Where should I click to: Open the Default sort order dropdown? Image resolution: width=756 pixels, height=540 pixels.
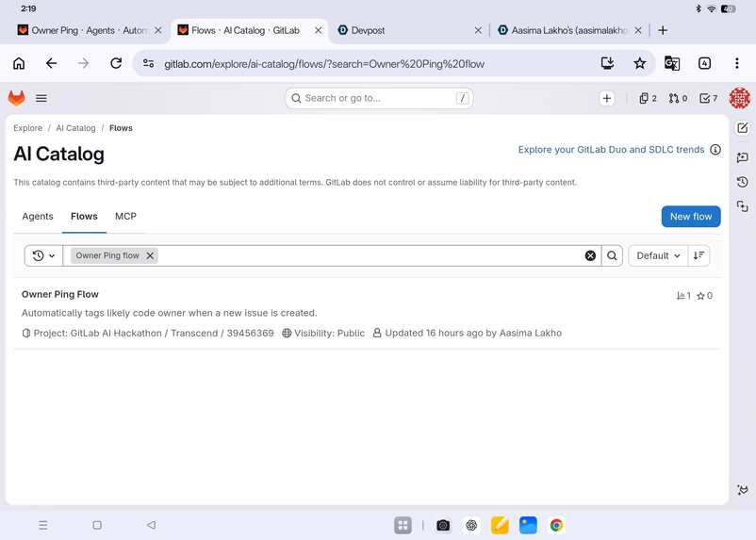[x=658, y=255]
